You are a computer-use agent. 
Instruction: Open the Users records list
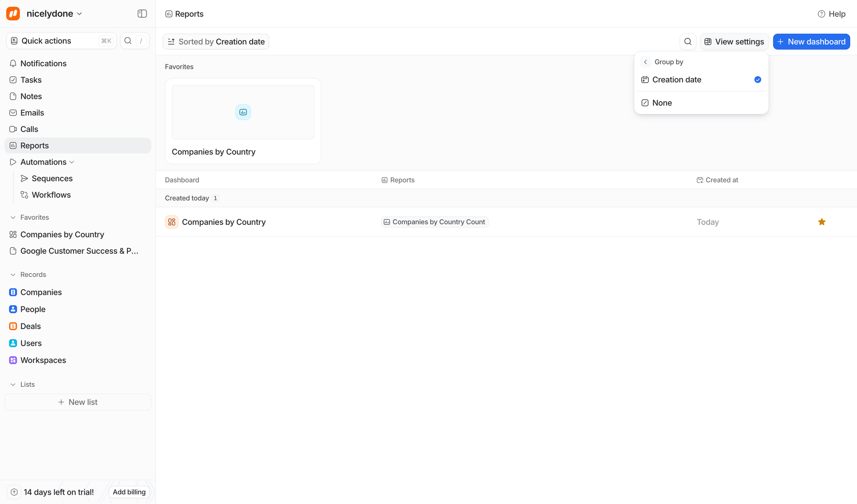[x=78, y=343]
